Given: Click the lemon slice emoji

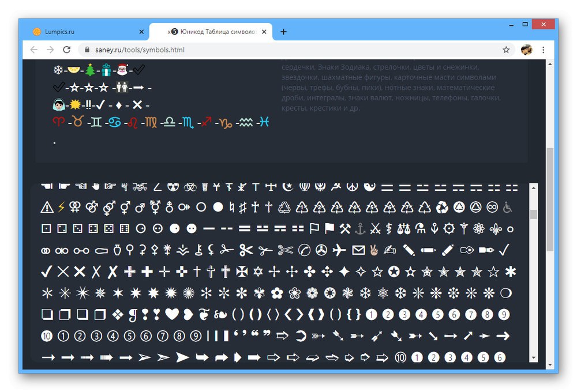Looking at the screenshot, I should (74, 70).
